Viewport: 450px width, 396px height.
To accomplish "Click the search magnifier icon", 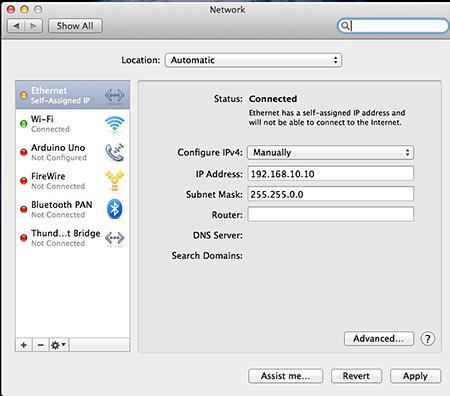I will coord(345,26).
